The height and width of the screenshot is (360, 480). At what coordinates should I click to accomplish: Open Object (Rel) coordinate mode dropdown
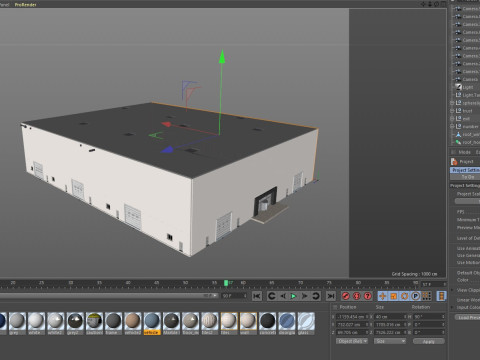point(352,341)
